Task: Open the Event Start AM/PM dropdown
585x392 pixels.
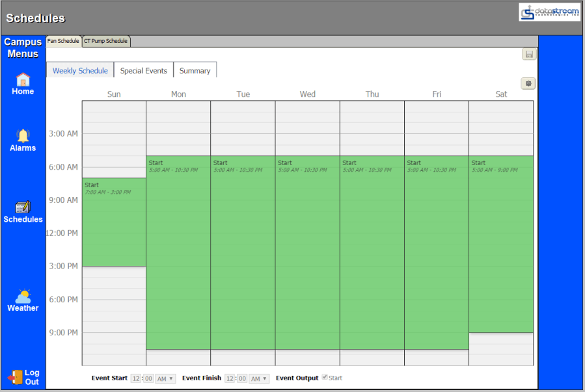Action: (165, 378)
